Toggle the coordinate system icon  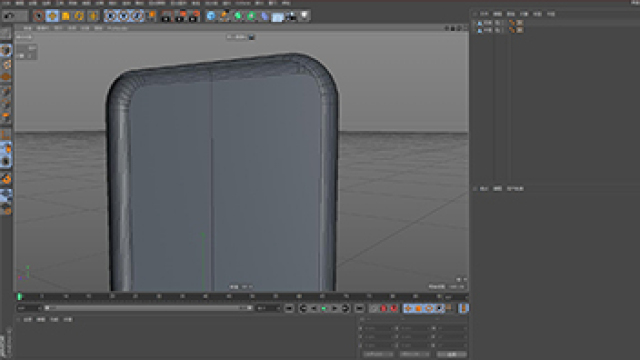pyautogui.click(x=151, y=16)
